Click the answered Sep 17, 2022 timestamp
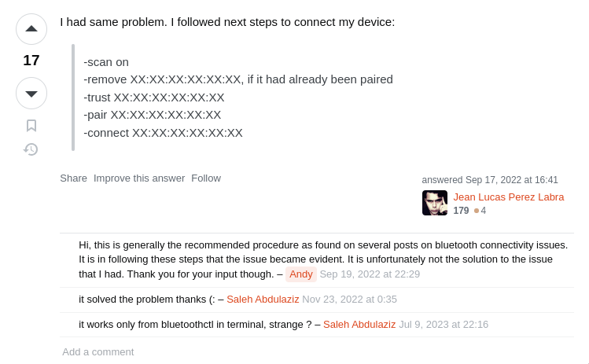The height and width of the screenshot is (364, 589). tap(512, 180)
